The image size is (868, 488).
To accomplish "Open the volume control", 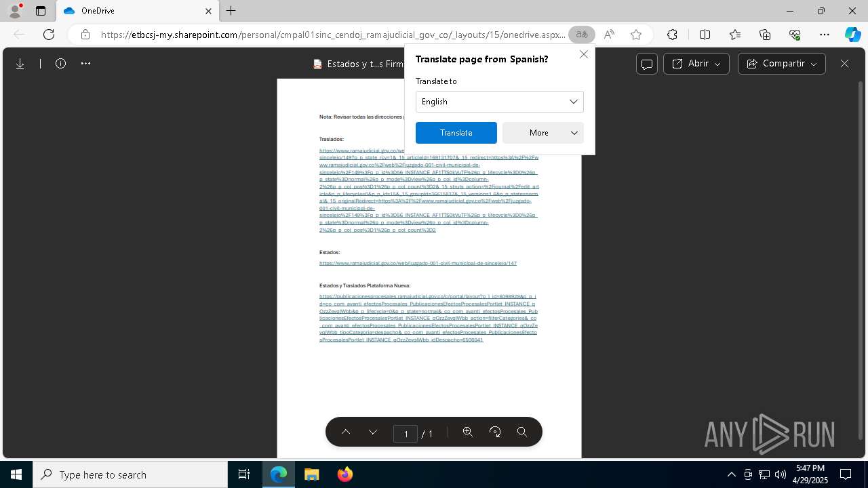I will click(x=781, y=474).
